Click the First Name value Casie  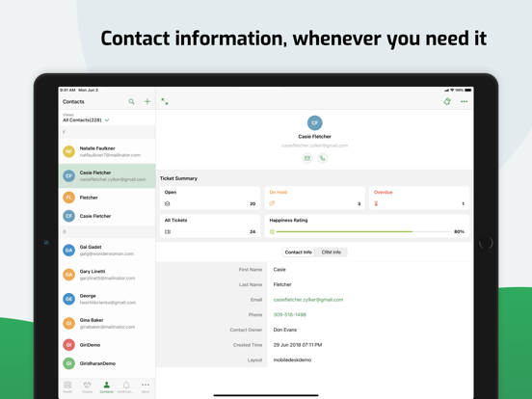[x=279, y=270]
